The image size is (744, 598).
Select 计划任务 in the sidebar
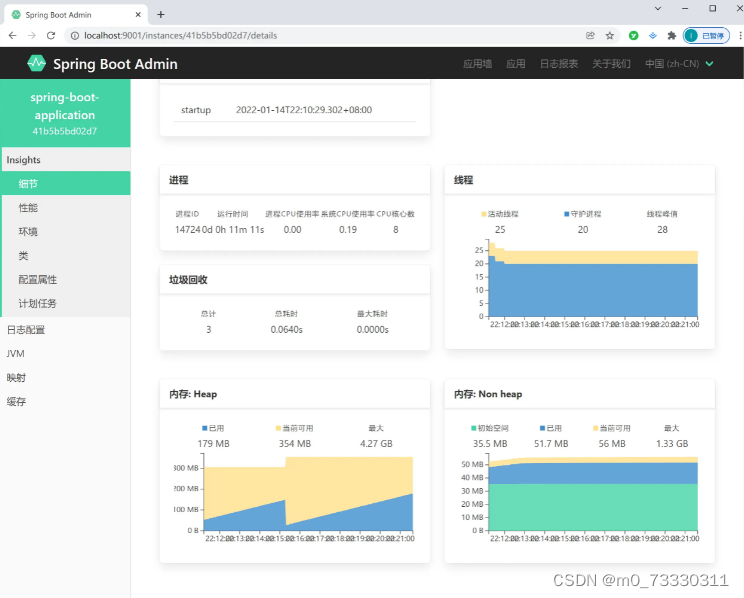[x=66, y=303]
